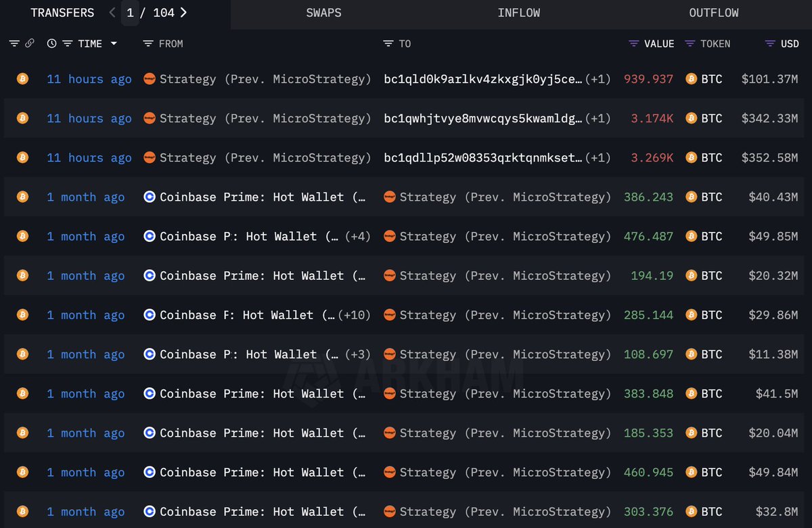Click Strategy logo in 939.937 row
Viewport: 812px width, 528px height.
pyautogui.click(x=150, y=79)
